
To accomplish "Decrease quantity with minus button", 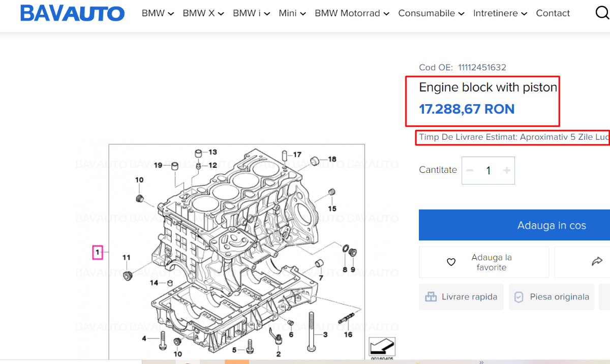I will pos(470,170).
